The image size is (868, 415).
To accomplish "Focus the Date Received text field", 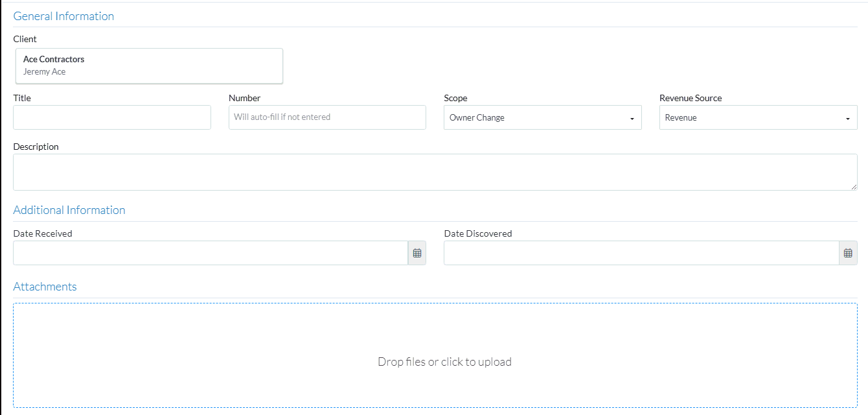I will (210, 253).
